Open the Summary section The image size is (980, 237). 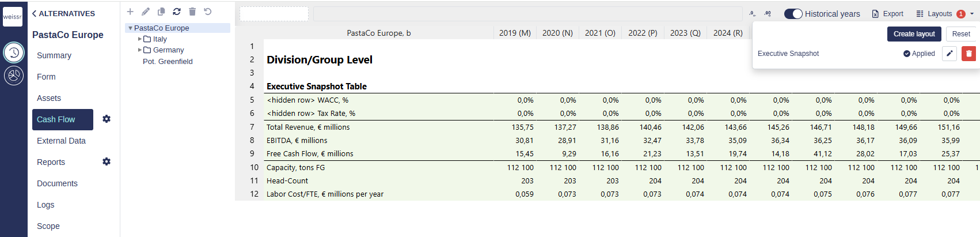[x=54, y=55]
